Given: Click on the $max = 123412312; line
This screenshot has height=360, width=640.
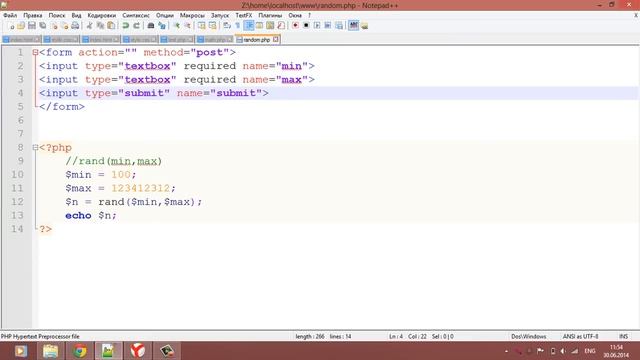Looking at the screenshot, I should 120,188.
